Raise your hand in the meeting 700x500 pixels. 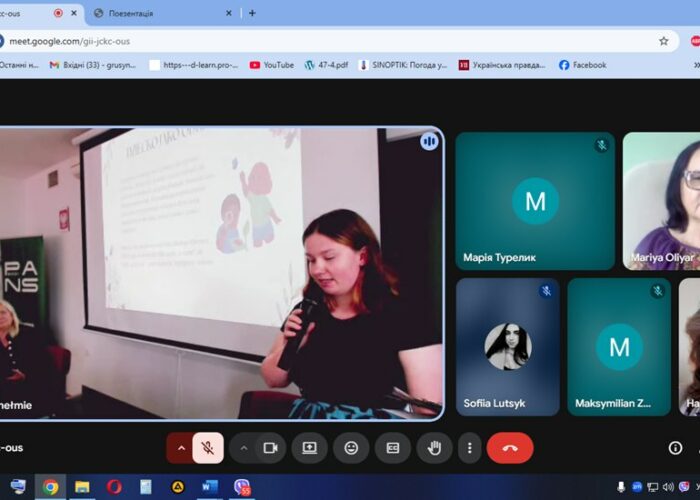(x=434, y=448)
